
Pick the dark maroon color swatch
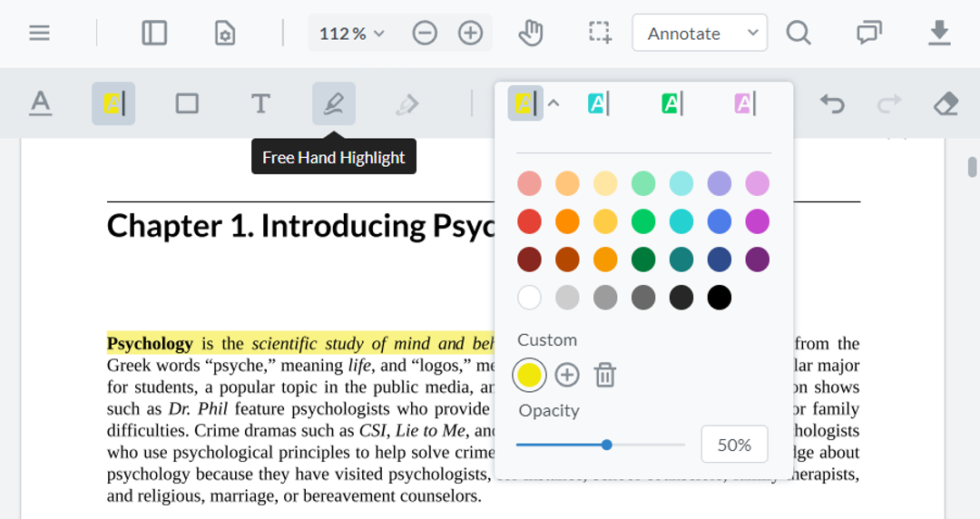[x=529, y=259]
